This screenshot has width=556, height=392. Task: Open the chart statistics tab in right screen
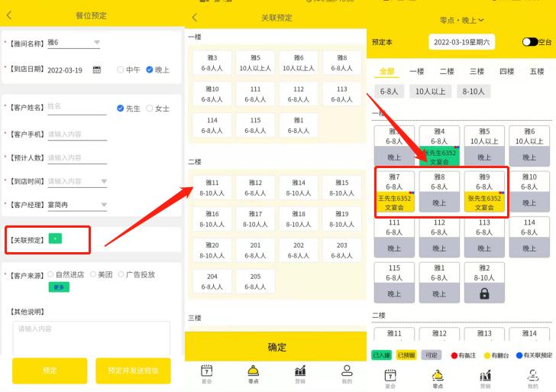point(486,378)
